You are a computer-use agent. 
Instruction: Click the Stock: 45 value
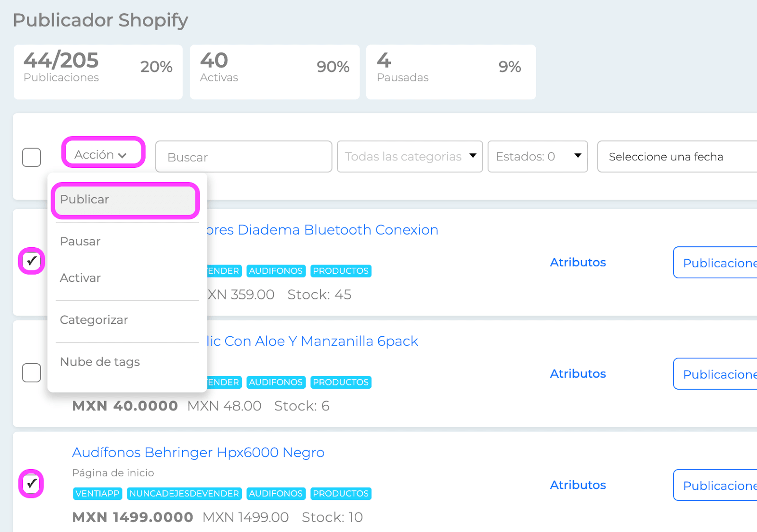point(319,295)
